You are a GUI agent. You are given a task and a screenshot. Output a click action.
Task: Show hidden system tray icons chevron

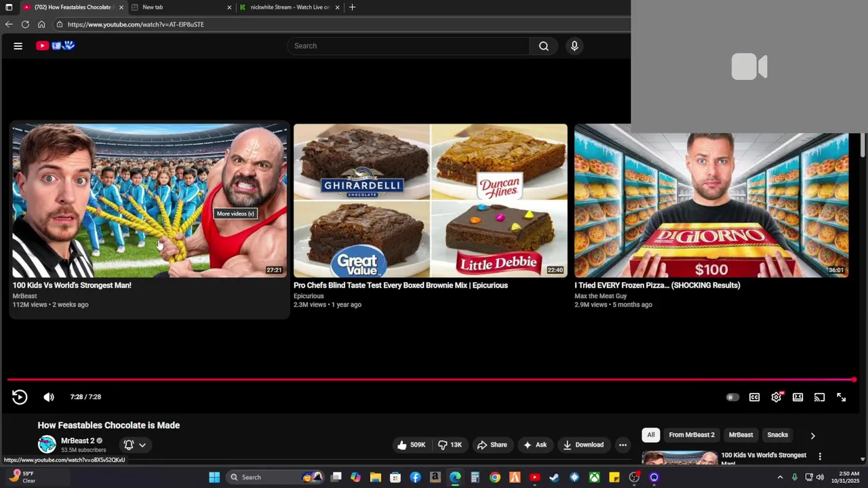[x=780, y=477]
